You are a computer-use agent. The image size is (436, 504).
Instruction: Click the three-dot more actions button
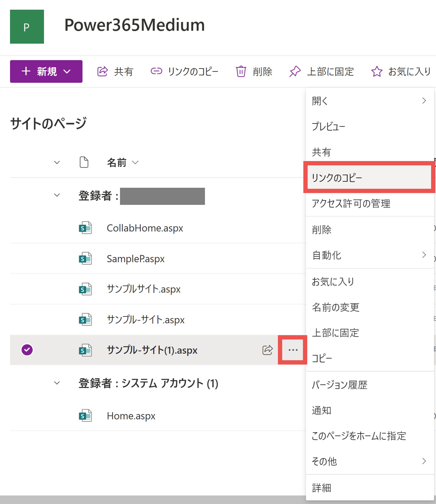tap(293, 350)
